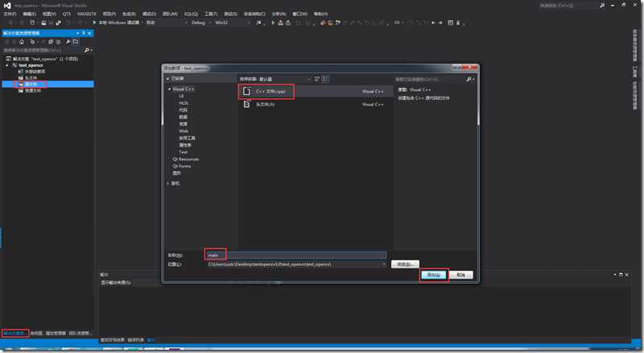The image size is (644, 353).
Task: Click the Add button in the dialog
Action: (x=434, y=275)
